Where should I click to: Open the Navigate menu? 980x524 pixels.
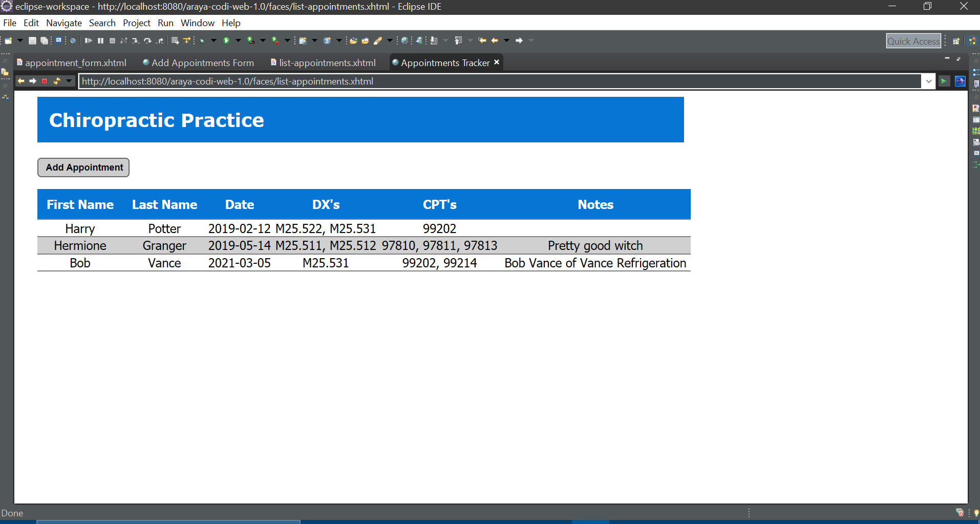point(63,23)
